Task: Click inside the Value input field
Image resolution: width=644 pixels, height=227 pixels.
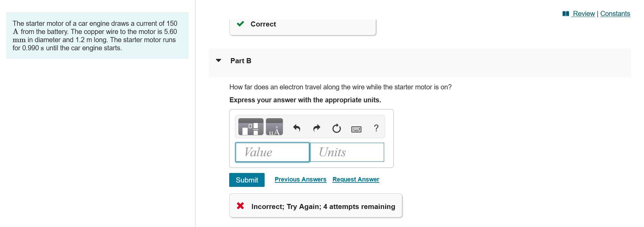Action: [x=272, y=152]
